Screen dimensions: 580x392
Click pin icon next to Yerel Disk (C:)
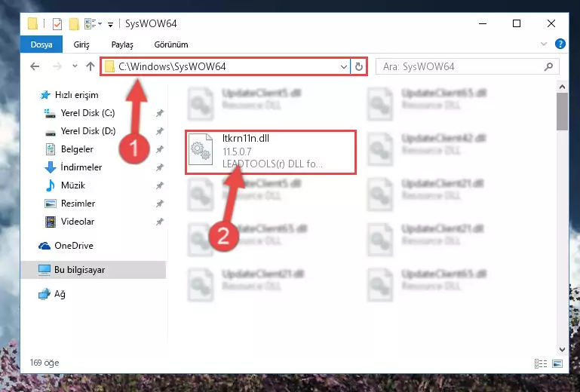159,113
